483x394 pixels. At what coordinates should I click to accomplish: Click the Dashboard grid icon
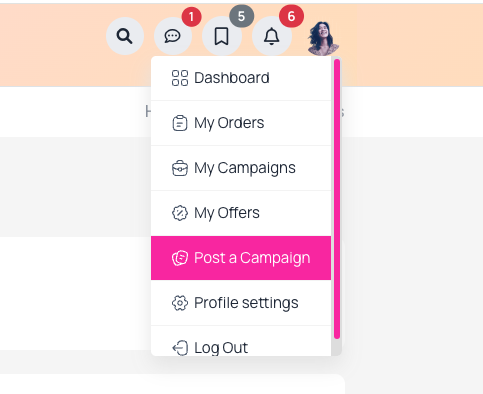click(x=180, y=78)
